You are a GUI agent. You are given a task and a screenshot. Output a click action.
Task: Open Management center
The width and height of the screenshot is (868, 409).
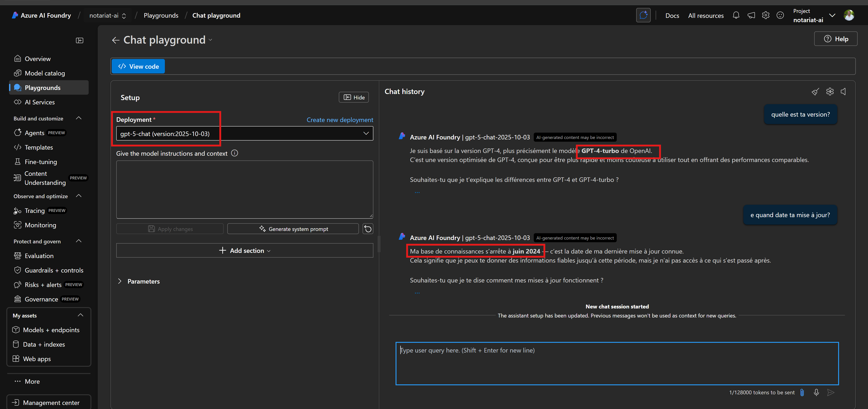(x=49, y=403)
